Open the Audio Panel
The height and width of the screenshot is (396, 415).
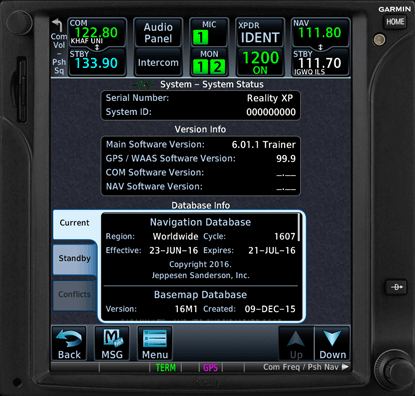(158, 33)
